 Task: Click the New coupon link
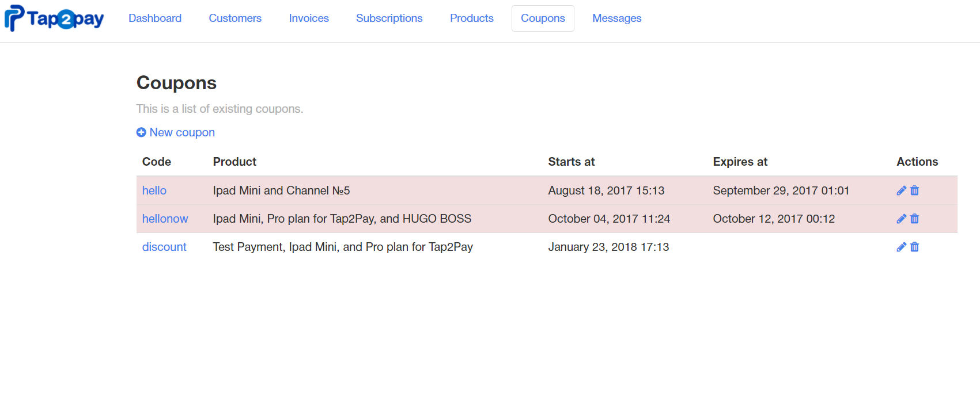[x=182, y=132]
